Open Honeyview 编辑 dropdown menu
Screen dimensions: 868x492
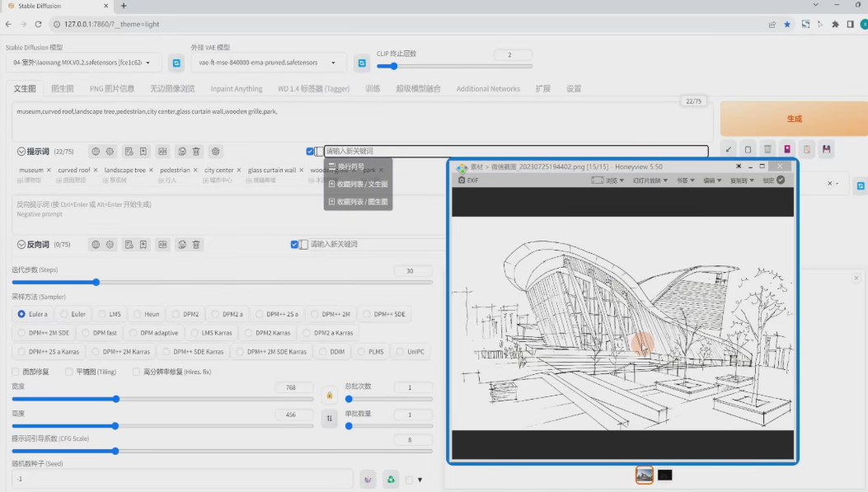pyautogui.click(x=712, y=180)
